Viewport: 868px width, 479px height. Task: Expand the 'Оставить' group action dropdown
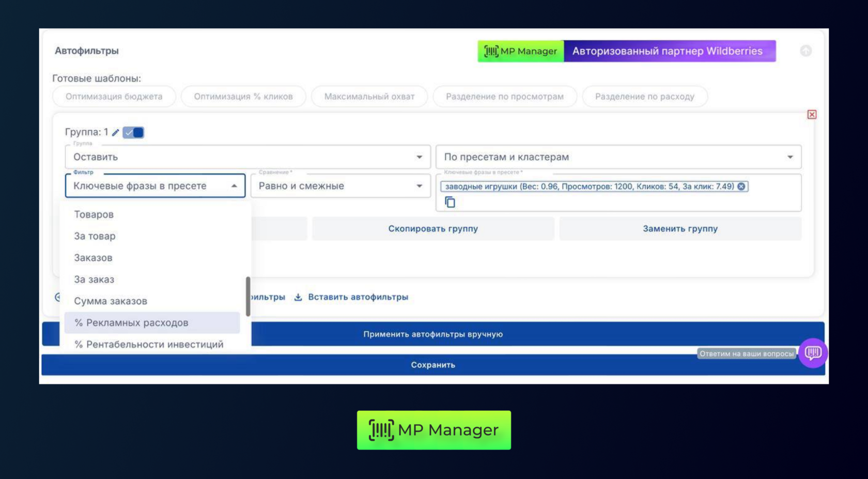pos(419,157)
